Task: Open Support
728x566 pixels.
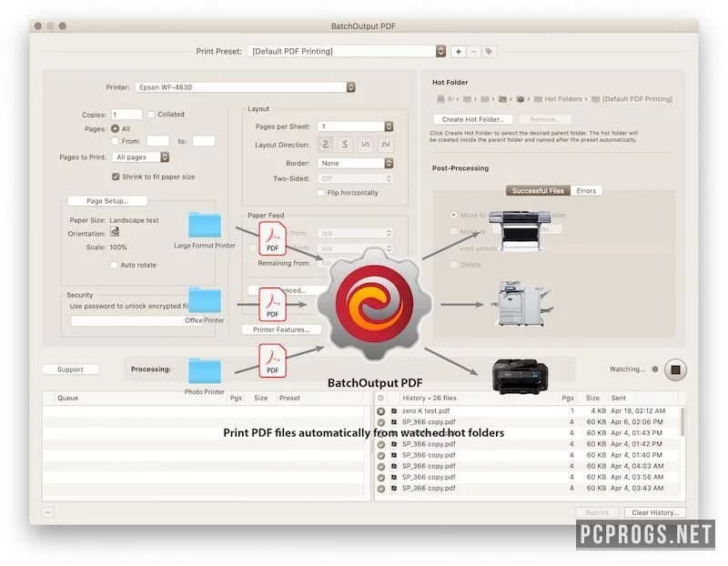Action: tap(70, 369)
